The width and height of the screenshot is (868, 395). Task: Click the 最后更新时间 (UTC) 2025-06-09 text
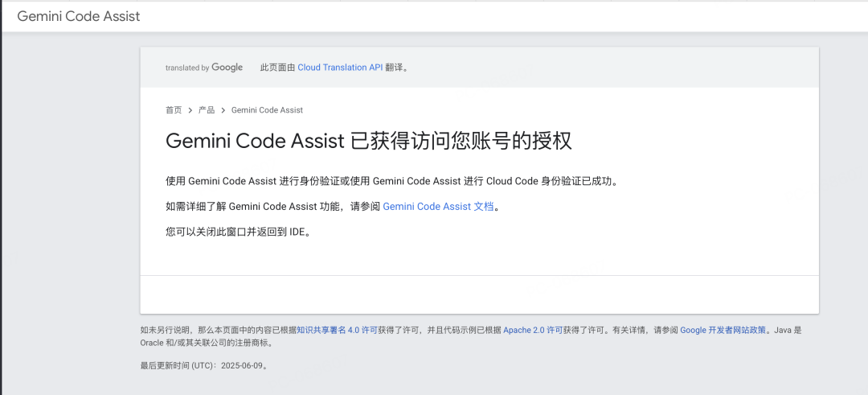pos(204,366)
